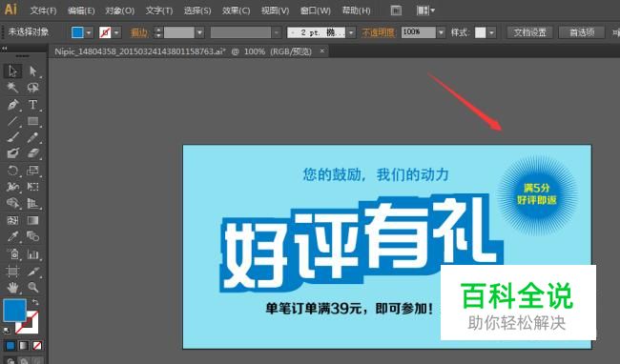Image resolution: width=620 pixels, height=364 pixels.
Task: Reset to default fill and stroke
Action: click(x=7, y=330)
